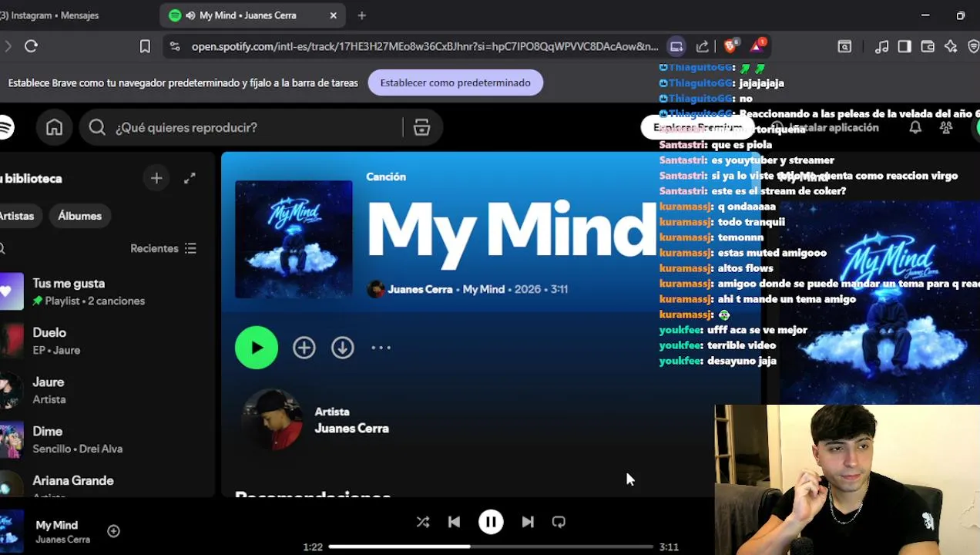
Task: Open the Brave Leo AI sparkle icon
Action: coord(951,46)
